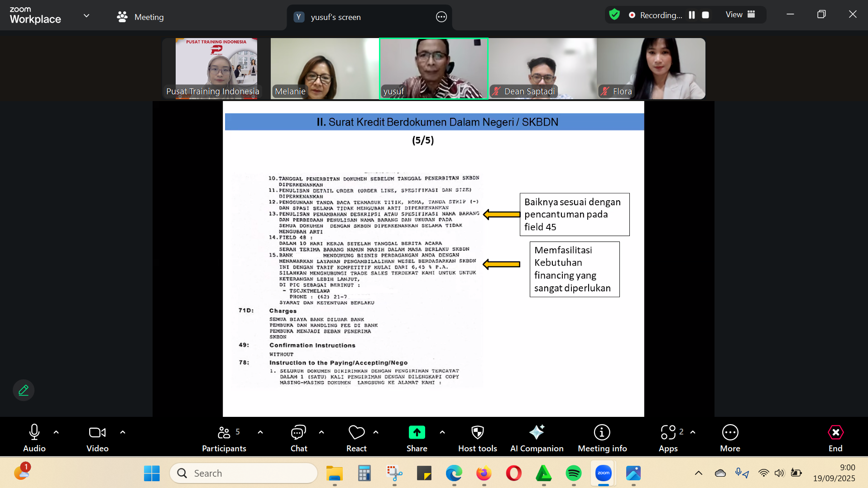Select Melanie's video thumbnail
The image size is (868, 488).
324,68
